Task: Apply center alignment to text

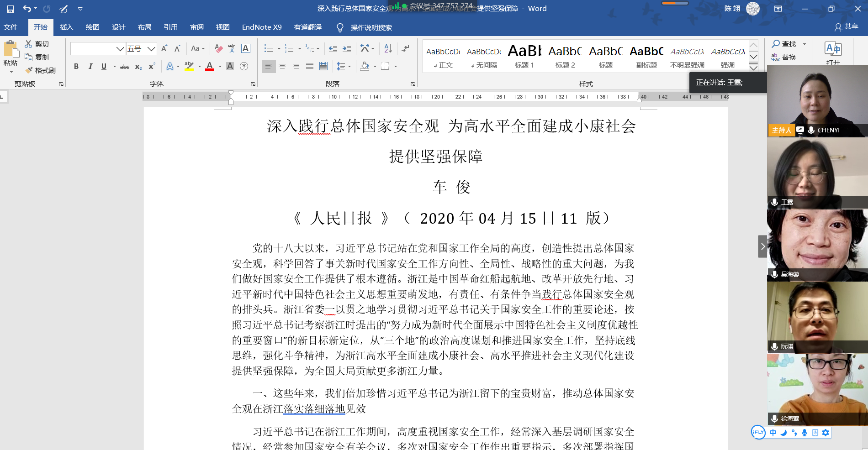Action: click(282, 66)
